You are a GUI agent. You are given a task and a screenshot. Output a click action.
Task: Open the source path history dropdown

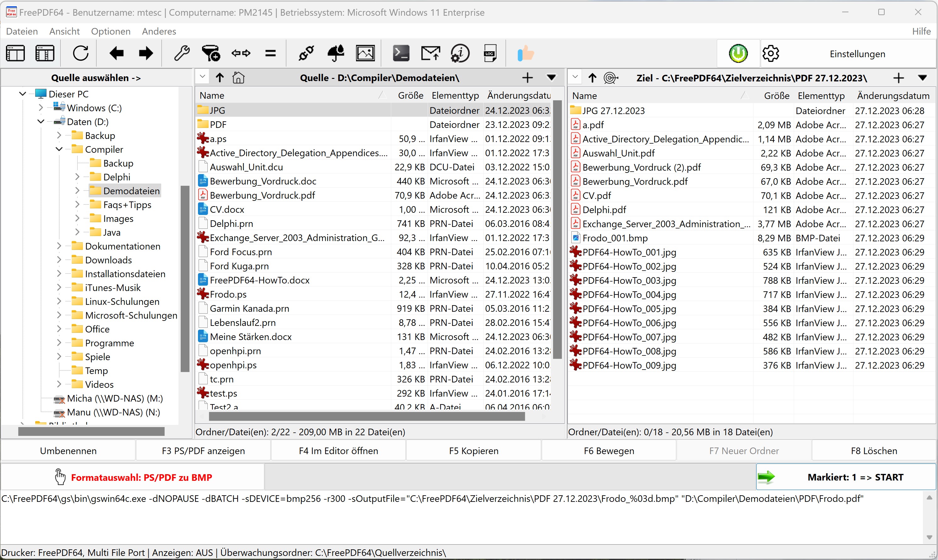202,77
